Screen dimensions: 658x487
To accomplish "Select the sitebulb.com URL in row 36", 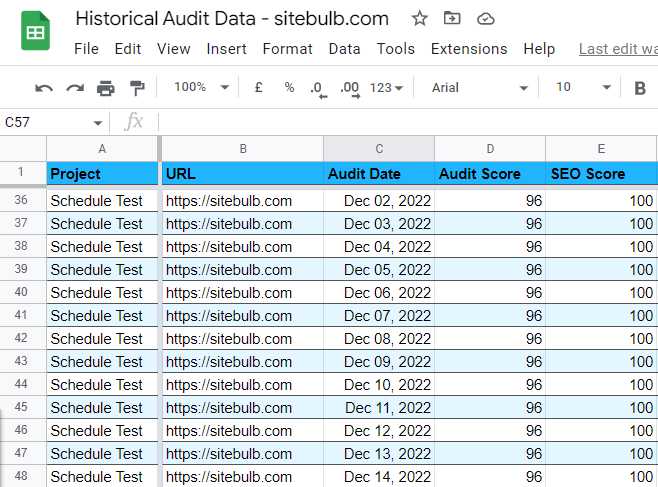I will [243, 201].
